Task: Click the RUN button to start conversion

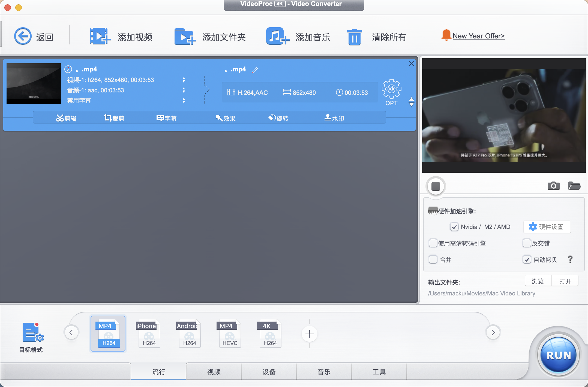Action: (x=559, y=355)
